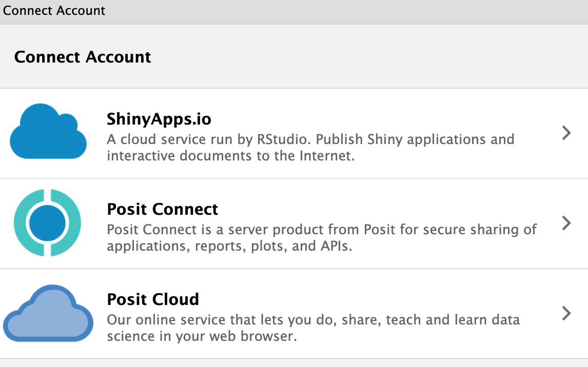This screenshot has width=588, height=367.
Task: Click the Posit Cloud description text
Action: (313, 327)
